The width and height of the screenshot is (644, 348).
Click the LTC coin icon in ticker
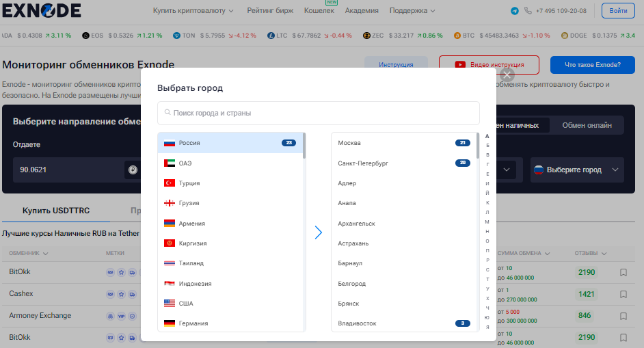[271, 36]
